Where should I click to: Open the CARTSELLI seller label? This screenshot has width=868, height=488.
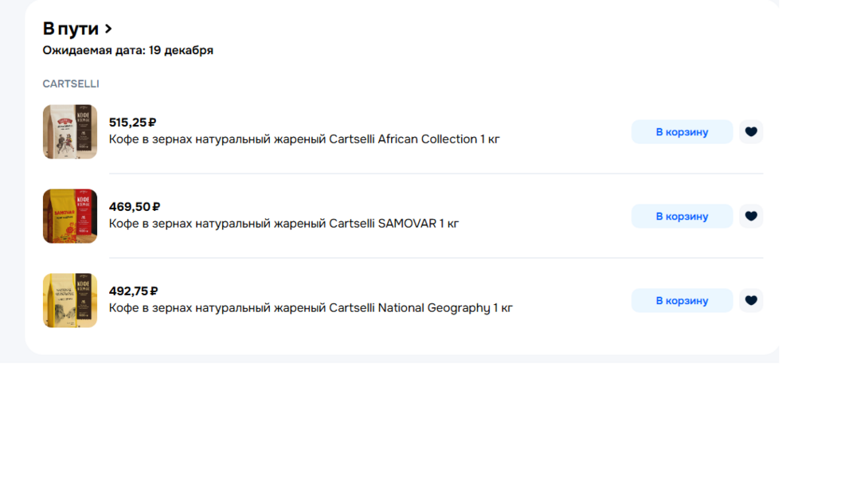pyautogui.click(x=71, y=84)
